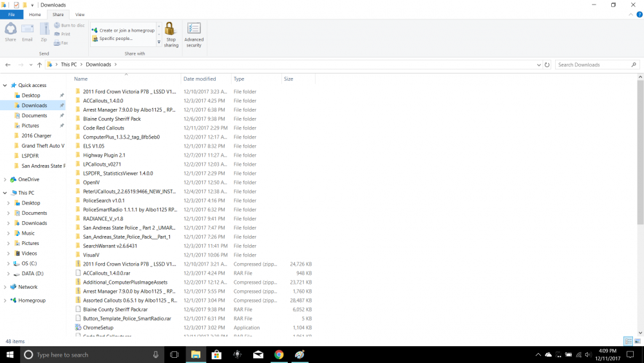Image resolution: width=644 pixels, height=363 pixels.
Task: Refresh the Downloads folder view
Action: [547, 64]
